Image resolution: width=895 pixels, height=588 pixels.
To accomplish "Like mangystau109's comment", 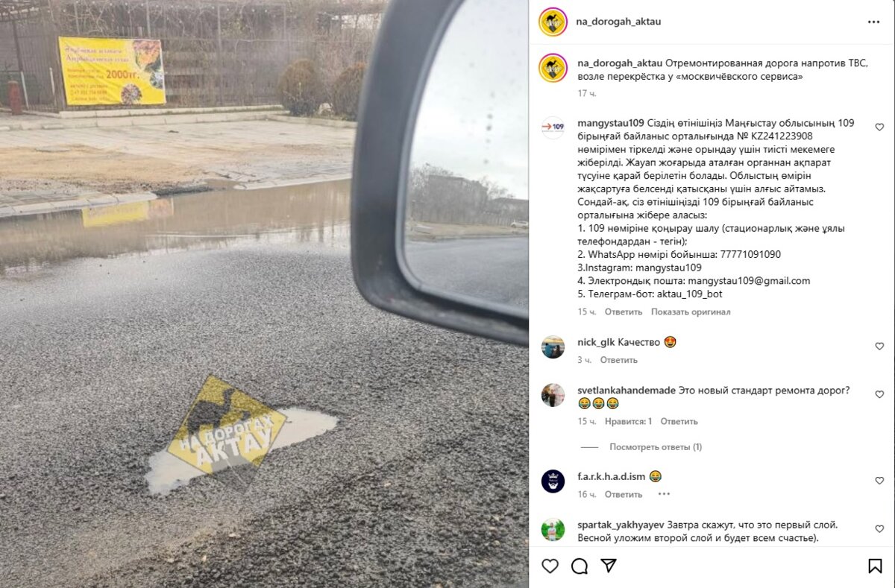I will (x=879, y=127).
